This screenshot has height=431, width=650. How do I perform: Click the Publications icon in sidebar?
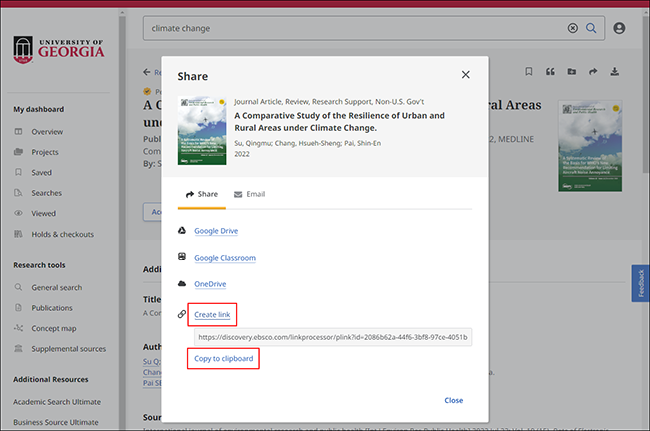tap(18, 308)
